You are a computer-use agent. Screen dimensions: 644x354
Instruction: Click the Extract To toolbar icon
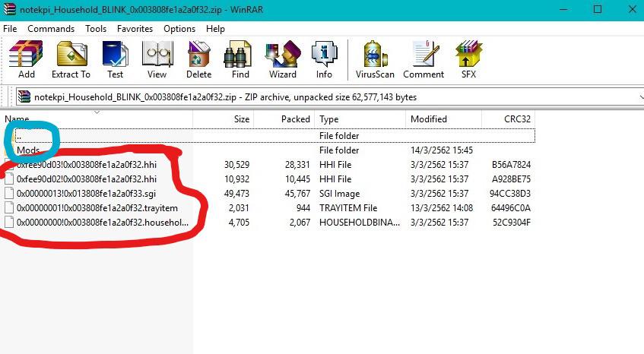pos(71,59)
